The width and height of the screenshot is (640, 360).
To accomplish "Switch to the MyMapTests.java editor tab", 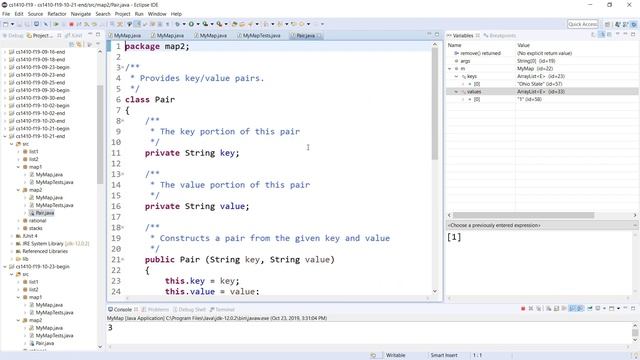I will 259,36.
